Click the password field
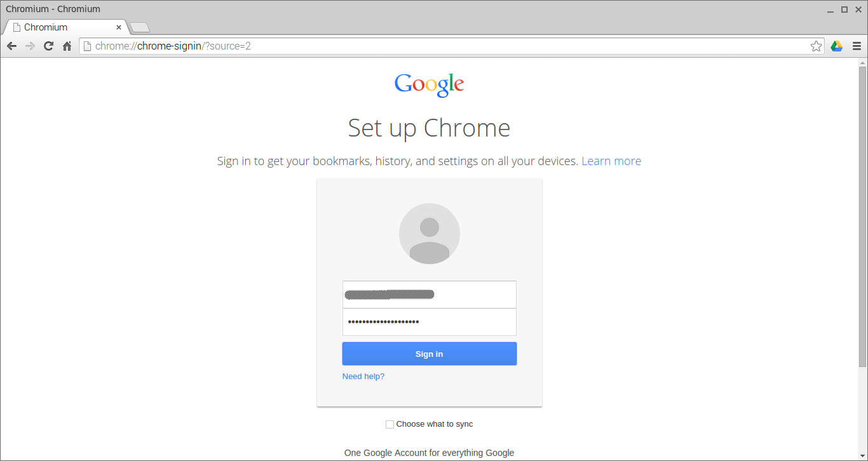This screenshot has height=461, width=868. pos(430,322)
